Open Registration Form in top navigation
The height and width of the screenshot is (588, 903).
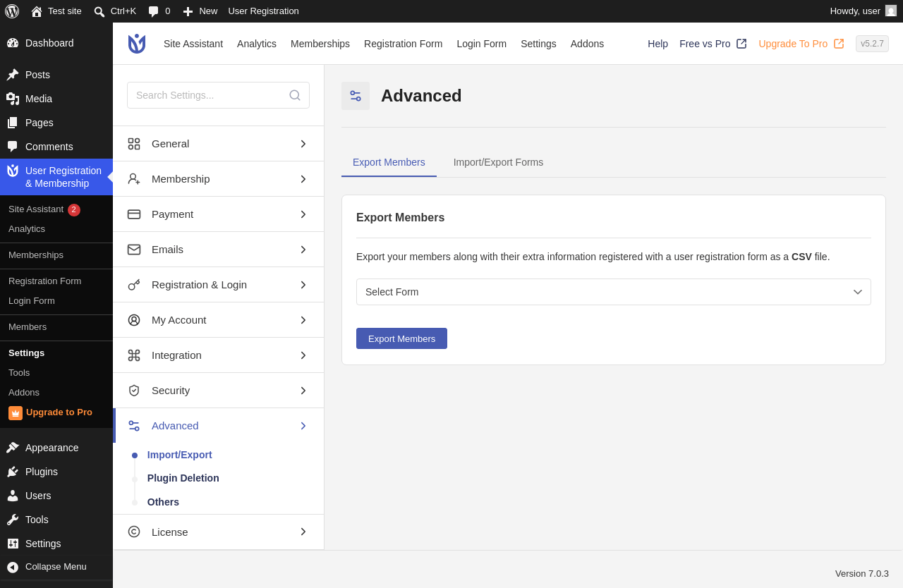[x=404, y=44]
